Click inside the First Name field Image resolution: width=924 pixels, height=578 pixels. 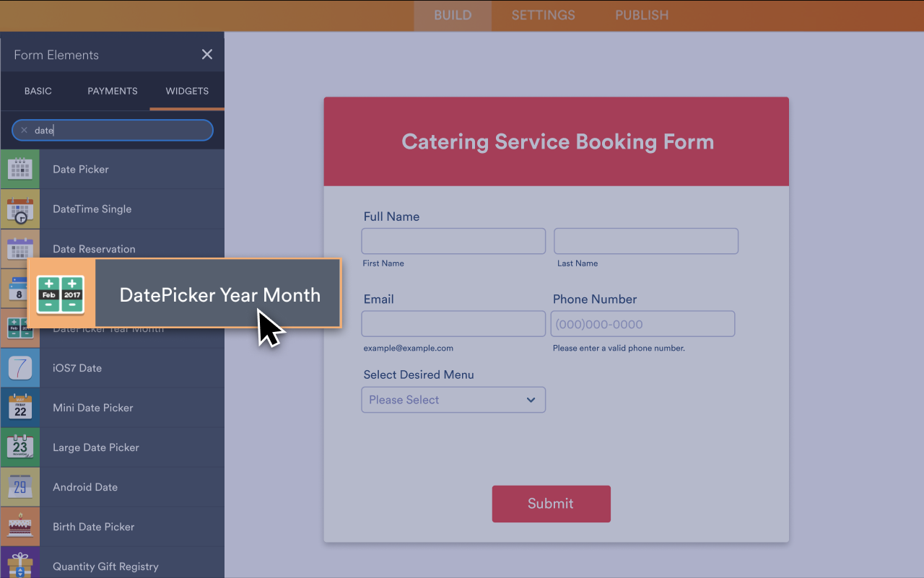pos(453,240)
